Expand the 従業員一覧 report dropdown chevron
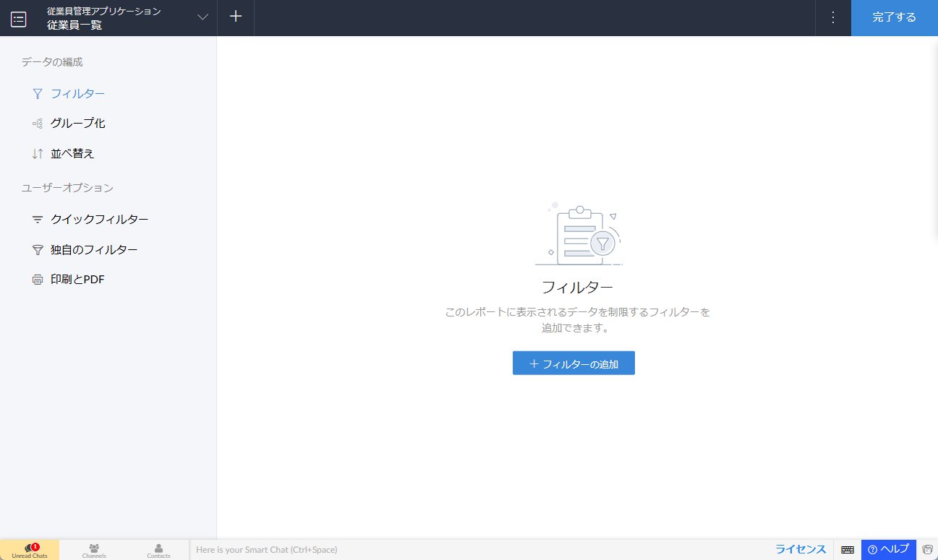The height and width of the screenshot is (560, 938). click(x=203, y=17)
